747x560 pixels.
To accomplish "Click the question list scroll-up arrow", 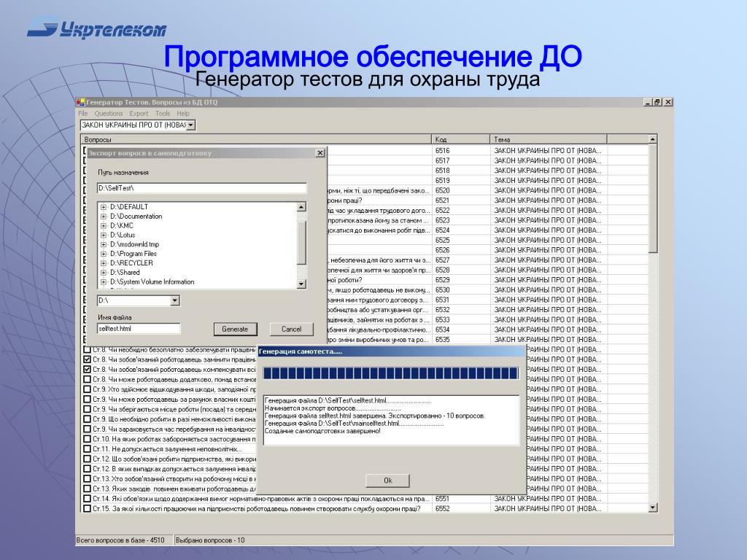I will pos(653,139).
